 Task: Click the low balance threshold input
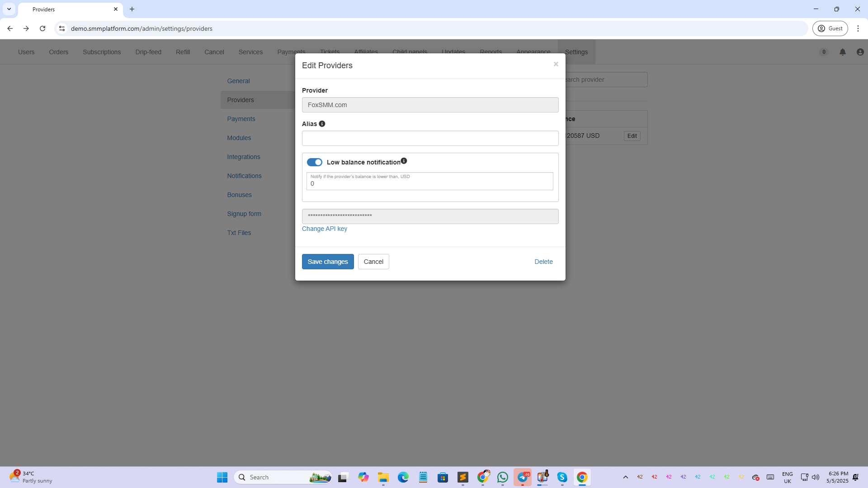pyautogui.click(x=429, y=183)
